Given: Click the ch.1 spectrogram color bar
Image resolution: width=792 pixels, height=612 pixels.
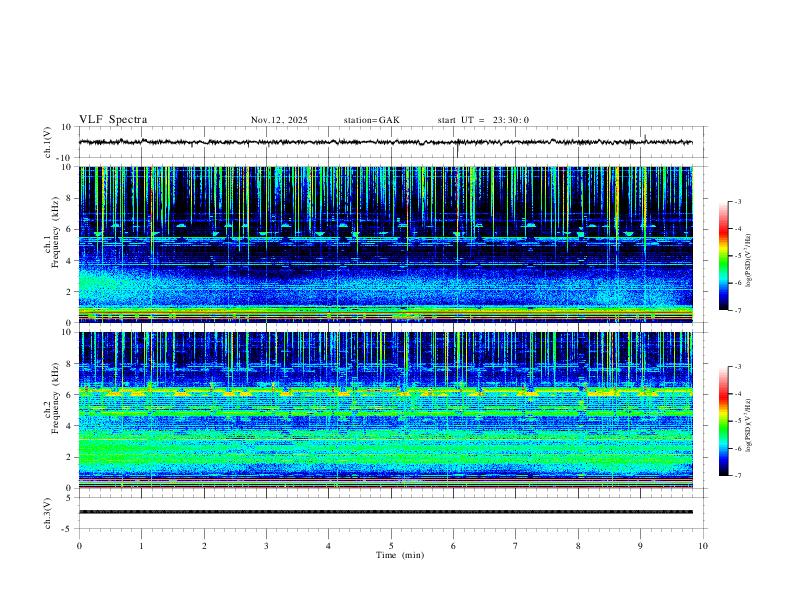Looking at the screenshot, I should (723, 256).
